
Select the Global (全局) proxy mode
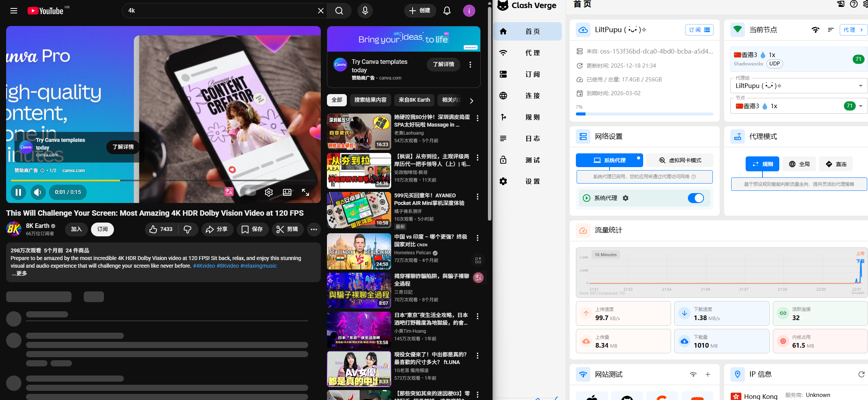click(799, 164)
